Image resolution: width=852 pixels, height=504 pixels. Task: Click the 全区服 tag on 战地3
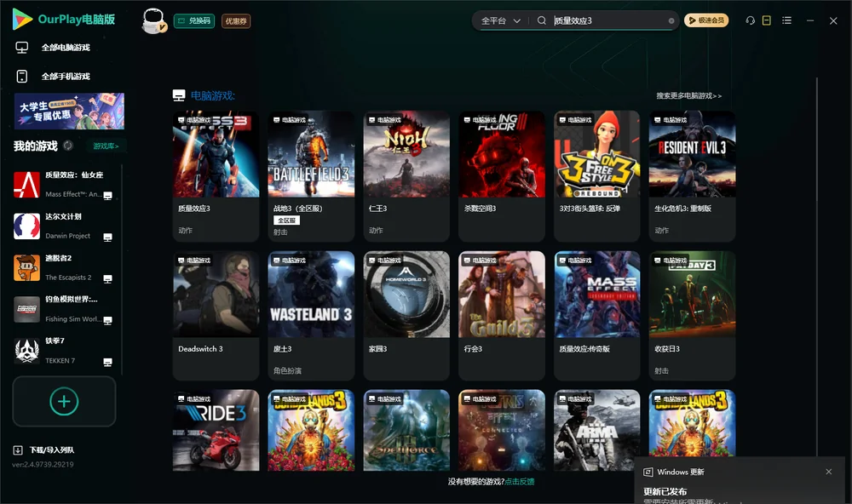pos(286,220)
